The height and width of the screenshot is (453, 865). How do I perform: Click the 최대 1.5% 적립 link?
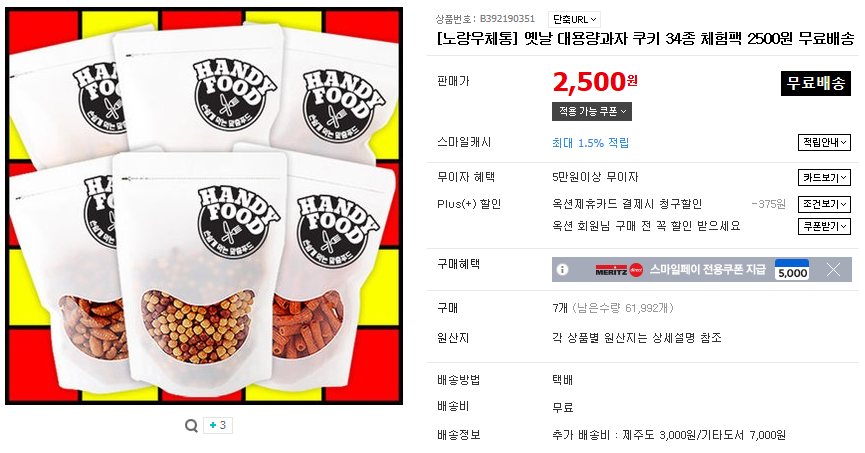tap(591, 143)
